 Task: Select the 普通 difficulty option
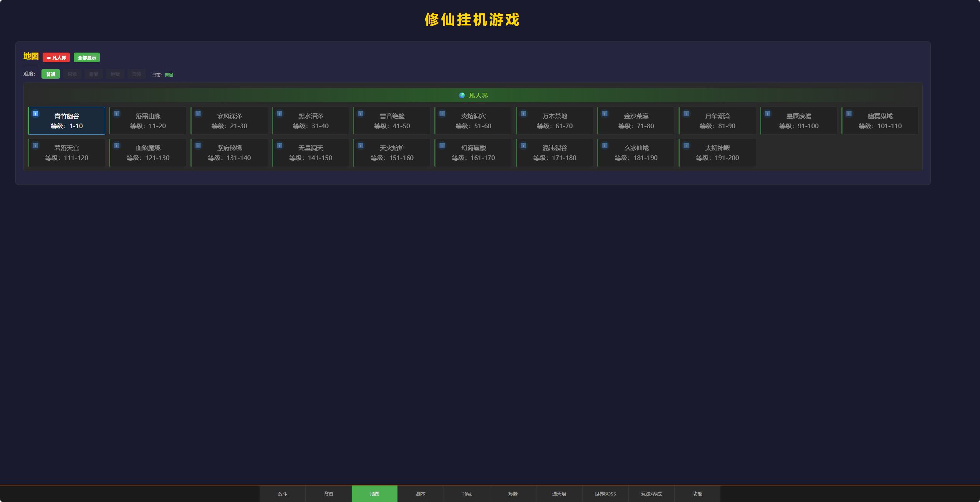[51, 74]
